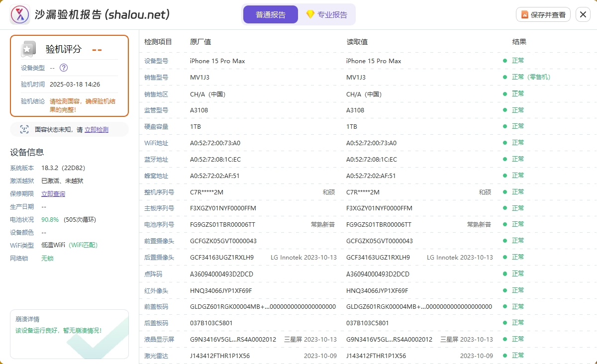The image size is (597, 364).
Task: Click the read-value A3108 model number
Action: [355, 110]
